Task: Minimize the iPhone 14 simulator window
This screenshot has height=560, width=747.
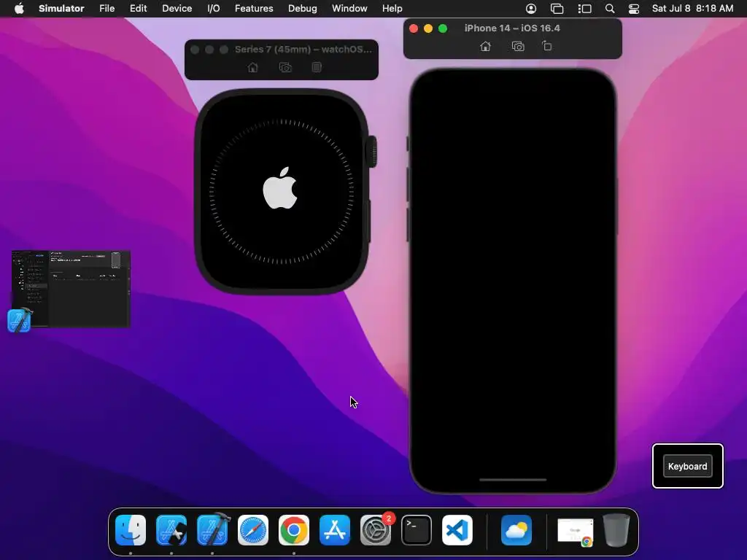Action: [x=427, y=28]
